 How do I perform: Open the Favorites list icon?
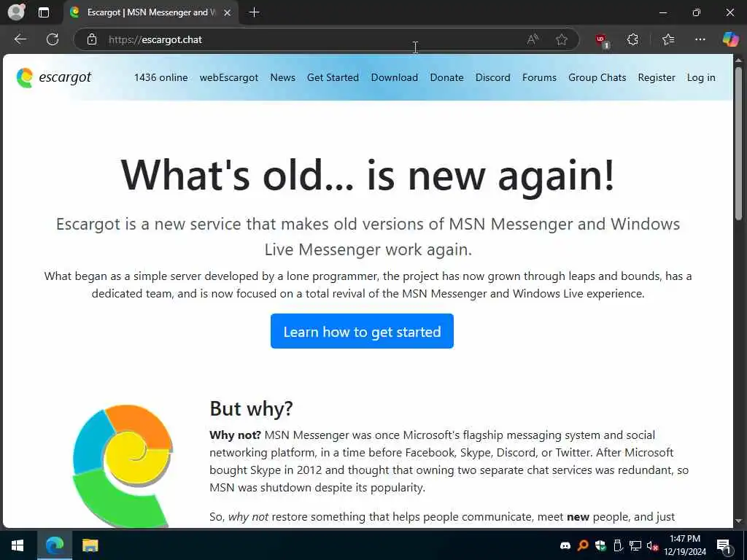coord(668,39)
